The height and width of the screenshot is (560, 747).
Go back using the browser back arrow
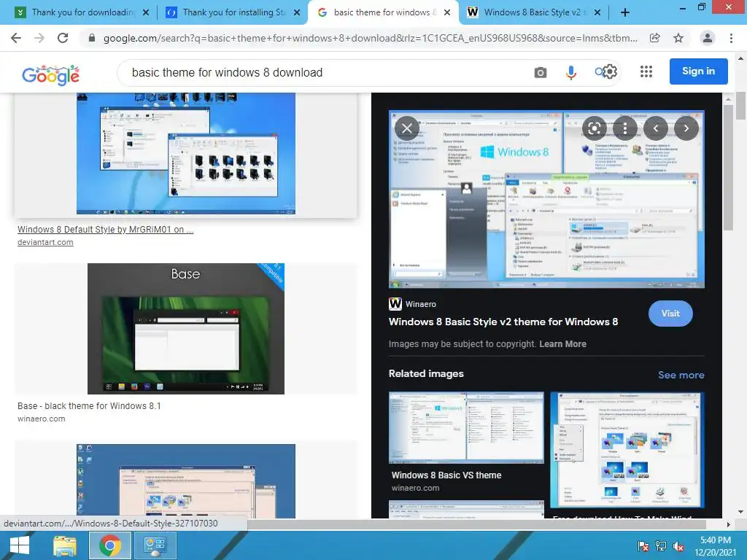(x=16, y=38)
